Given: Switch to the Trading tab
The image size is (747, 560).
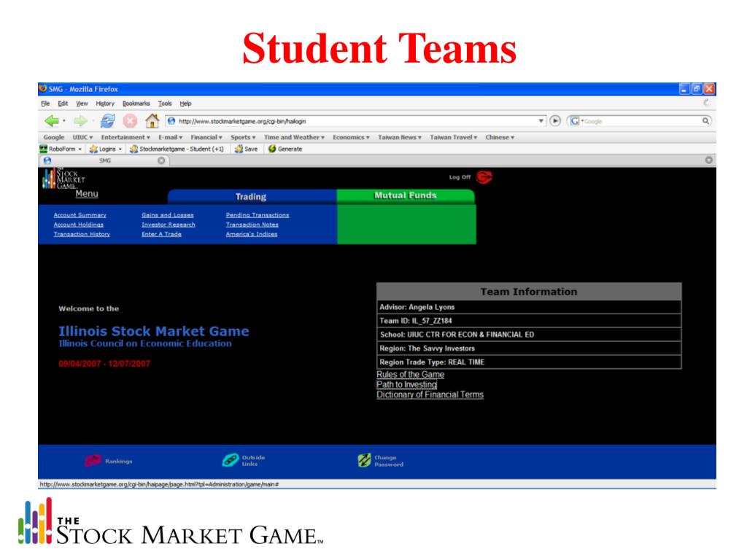Looking at the screenshot, I should pos(251,197).
